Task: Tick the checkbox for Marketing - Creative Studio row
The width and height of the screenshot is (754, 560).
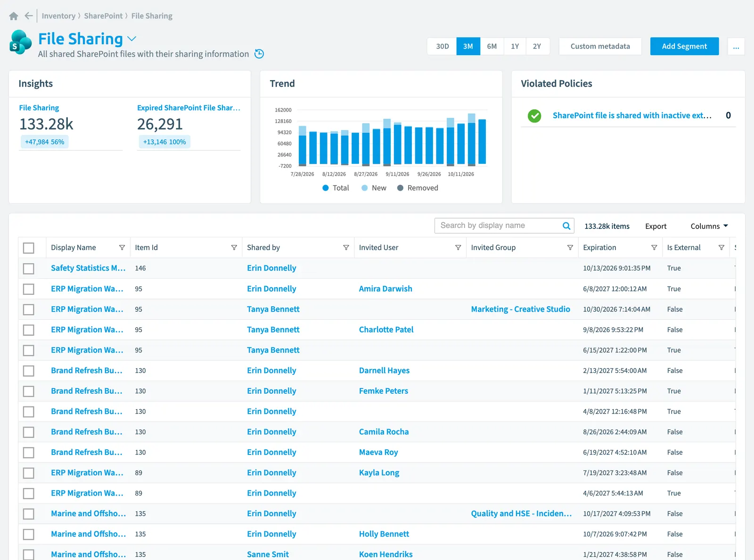Action: pos(29,309)
